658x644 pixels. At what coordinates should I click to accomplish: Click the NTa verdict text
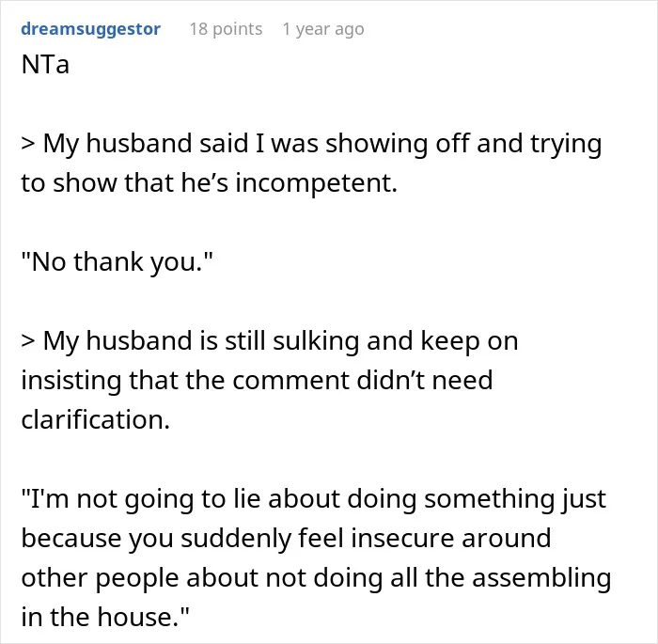[45, 65]
